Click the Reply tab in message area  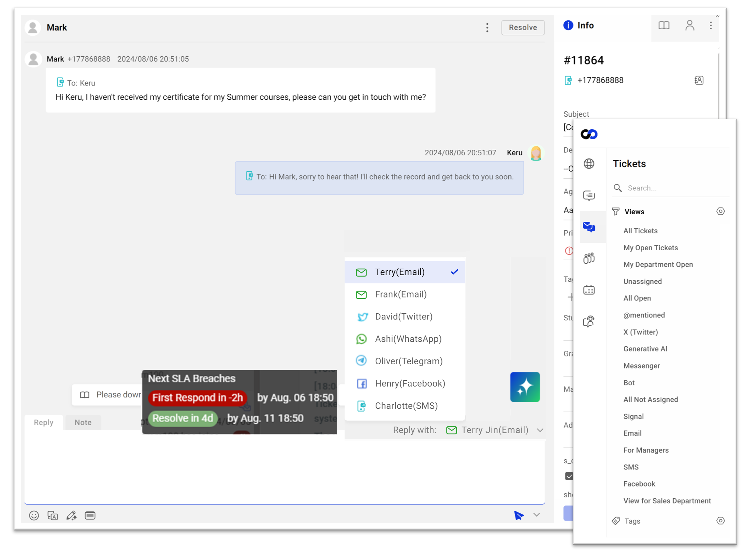[44, 422]
